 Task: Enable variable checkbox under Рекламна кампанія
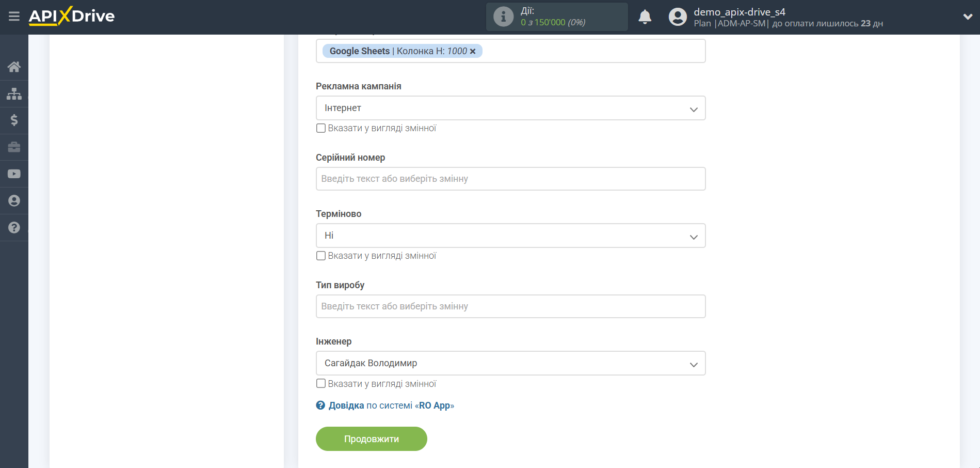[321, 128]
